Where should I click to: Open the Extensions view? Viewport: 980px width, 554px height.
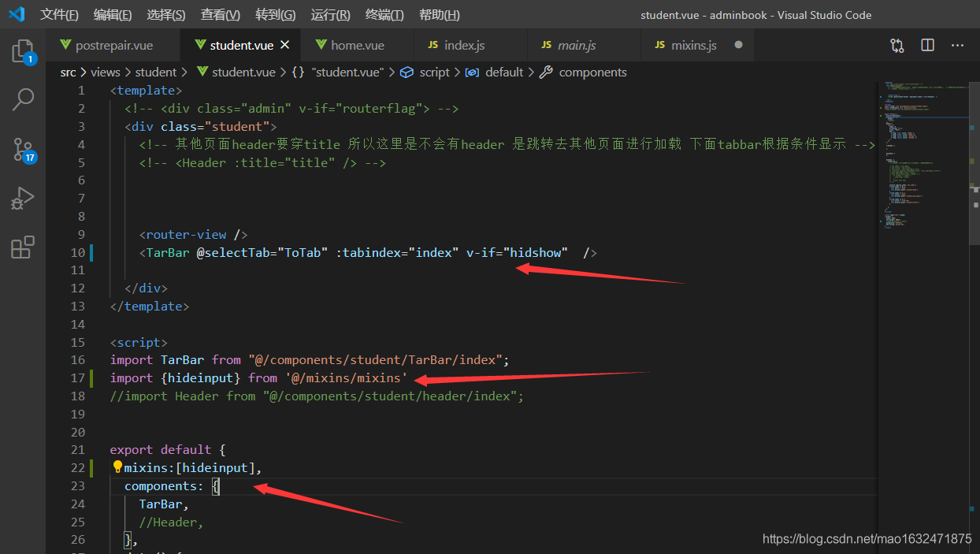(22, 247)
